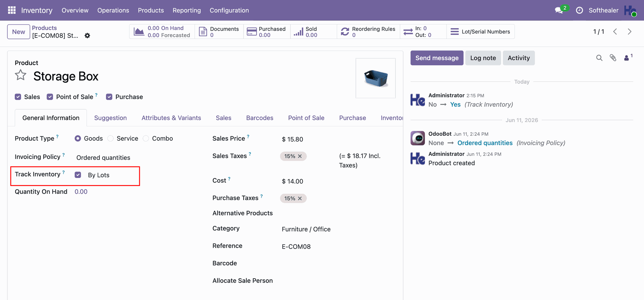Open the Configuration menu

coord(229,10)
